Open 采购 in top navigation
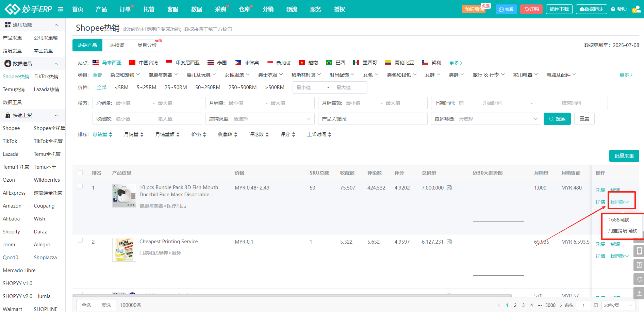Screen dimensions: 644x312 coord(220,9)
